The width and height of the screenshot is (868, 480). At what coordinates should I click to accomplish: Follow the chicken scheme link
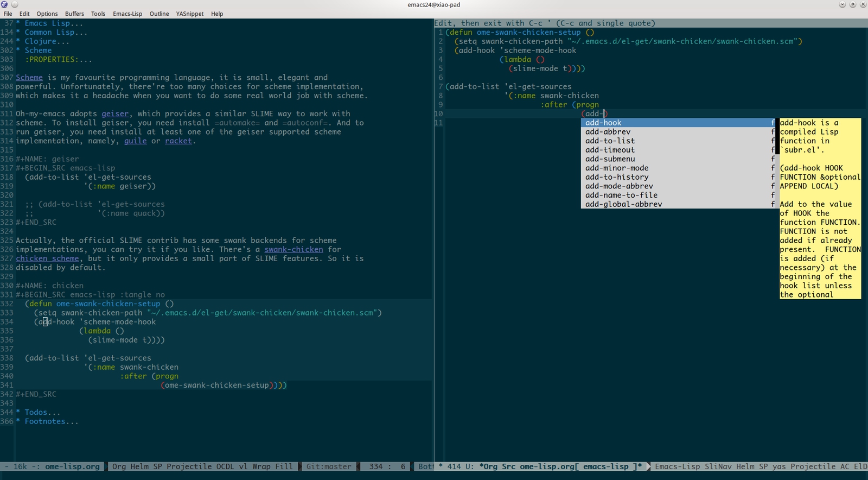click(47, 258)
